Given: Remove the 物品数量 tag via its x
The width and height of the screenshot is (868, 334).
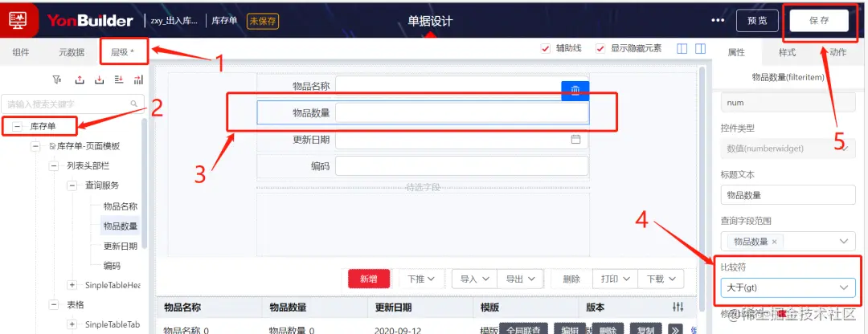Looking at the screenshot, I should 774,242.
